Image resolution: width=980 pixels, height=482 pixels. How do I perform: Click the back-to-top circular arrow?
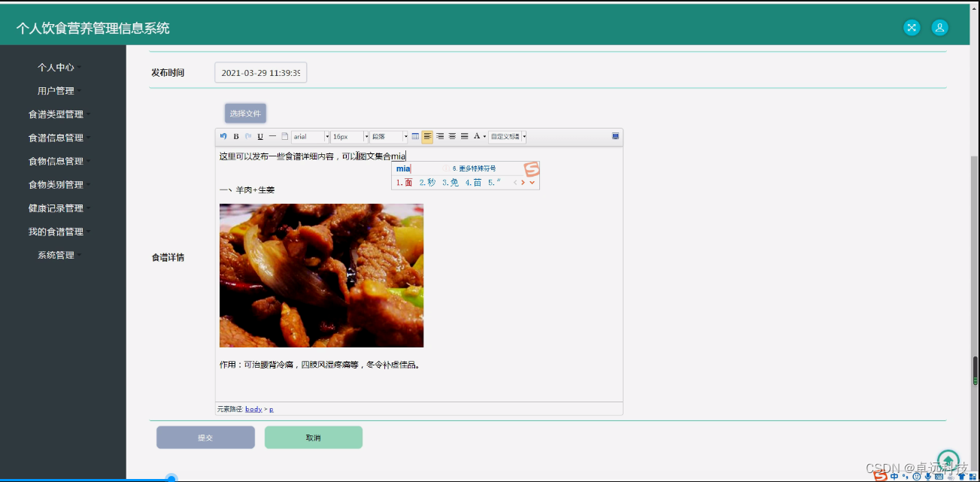[948, 459]
